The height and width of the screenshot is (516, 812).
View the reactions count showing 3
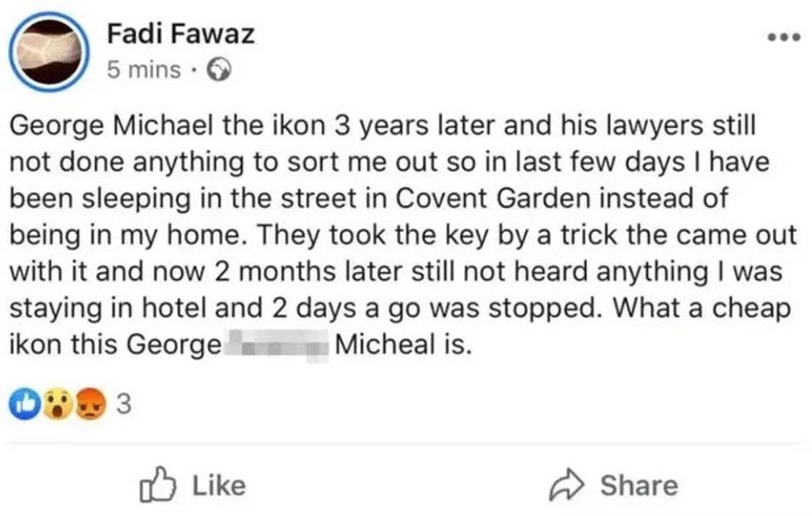coord(124,406)
